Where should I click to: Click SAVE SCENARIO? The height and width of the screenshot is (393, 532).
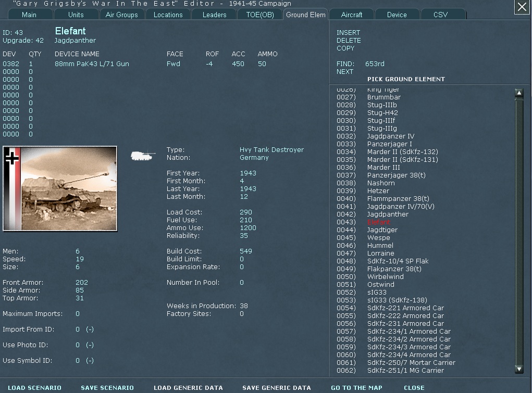pyautogui.click(x=107, y=388)
